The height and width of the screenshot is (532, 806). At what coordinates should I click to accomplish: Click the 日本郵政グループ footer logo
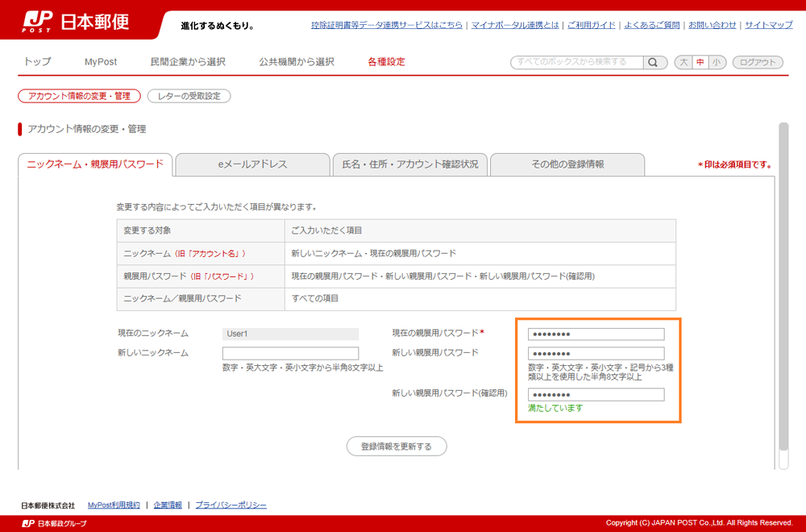point(55,523)
